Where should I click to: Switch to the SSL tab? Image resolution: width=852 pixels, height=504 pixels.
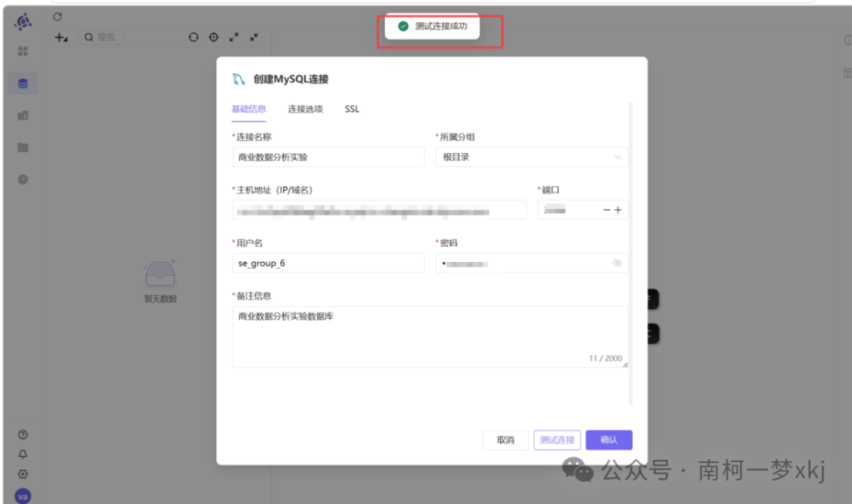[x=352, y=109]
